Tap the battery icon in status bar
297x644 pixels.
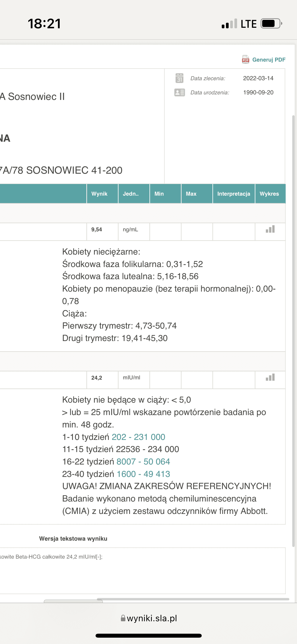271,24
